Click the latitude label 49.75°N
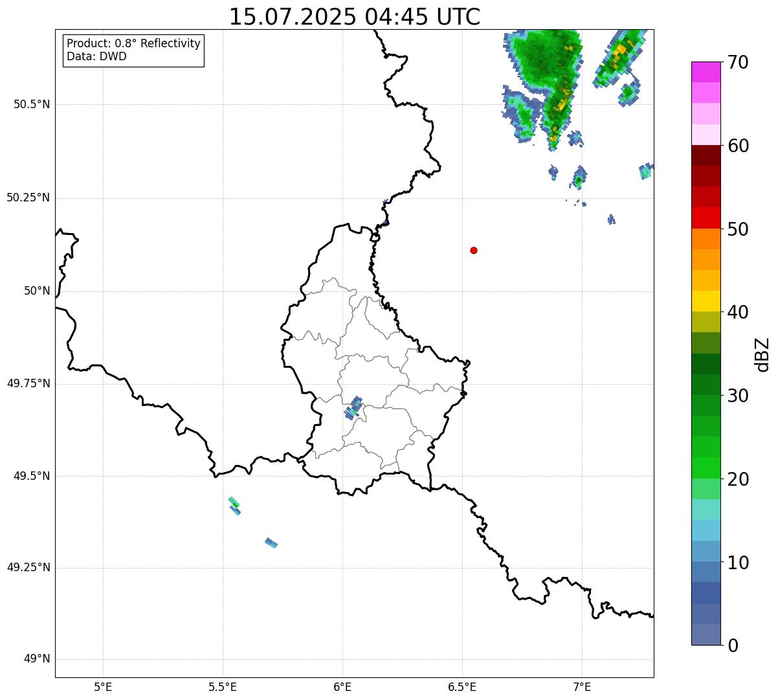Screen dimensions: 778x700 pyautogui.click(x=28, y=383)
